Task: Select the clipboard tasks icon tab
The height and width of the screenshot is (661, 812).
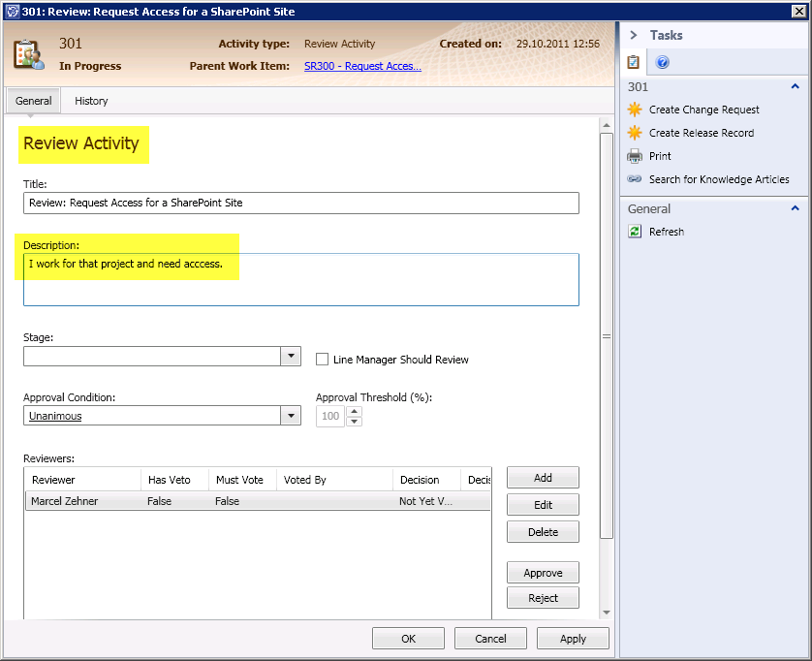Action: 634,63
